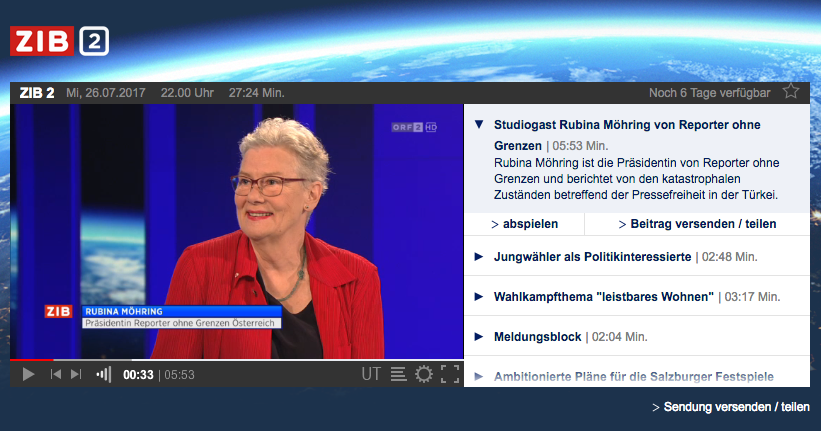Select Wahlkampfthema "leistbares Wohnen" title
The image size is (821, 431).
click(x=604, y=296)
